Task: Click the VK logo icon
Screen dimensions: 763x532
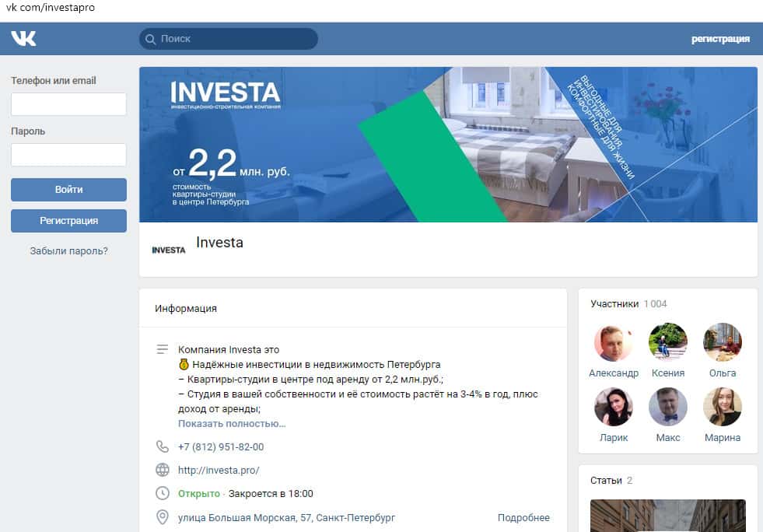Action: point(23,38)
